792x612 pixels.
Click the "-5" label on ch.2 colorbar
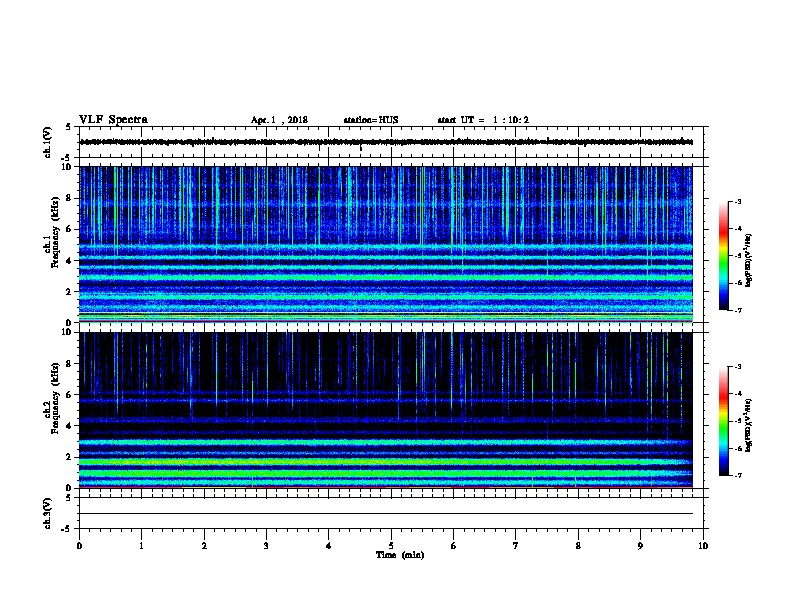[737, 421]
